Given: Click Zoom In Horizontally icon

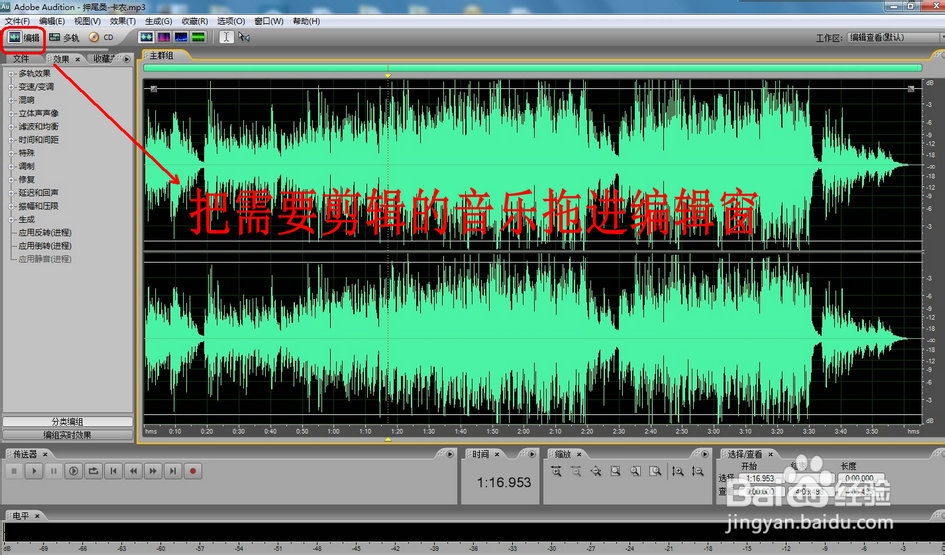Looking at the screenshot, I should click(556, 471).
